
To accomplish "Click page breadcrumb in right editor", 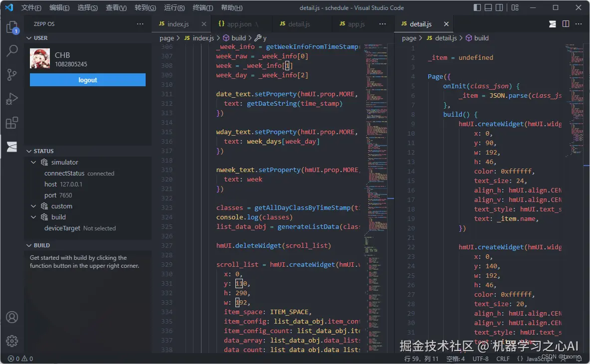I will [x=409, y=38].
